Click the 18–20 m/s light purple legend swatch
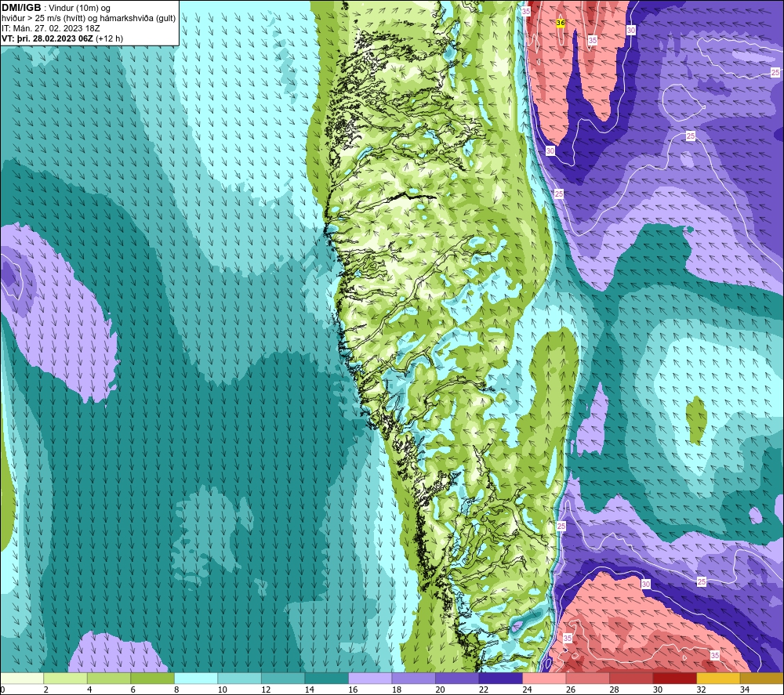784x695 pixels. pos(413,678)
